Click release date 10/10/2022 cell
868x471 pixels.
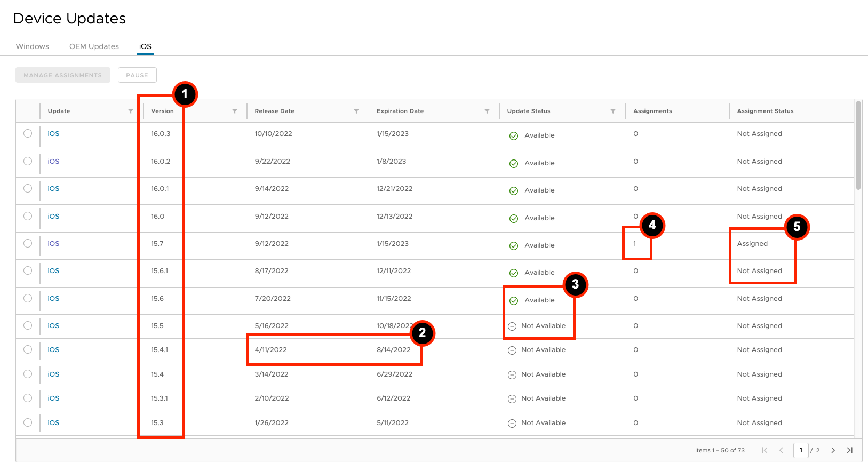[273, 134]
